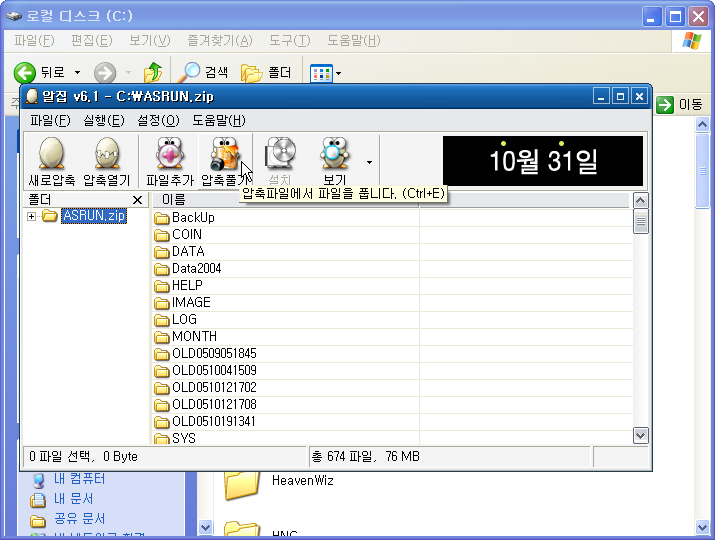Image resolution: width=715 pixels, height=540 pixels.
Task: Open ALZip 도움말(H) menu
Action: click(x=218, y=120)
